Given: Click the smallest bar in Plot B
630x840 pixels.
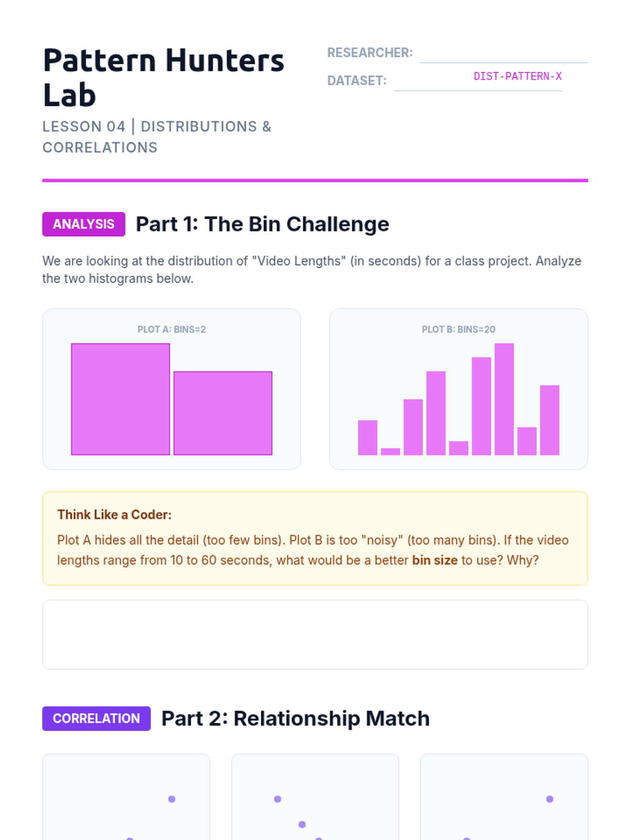Looking at the screenshot, I should [390, 451].
